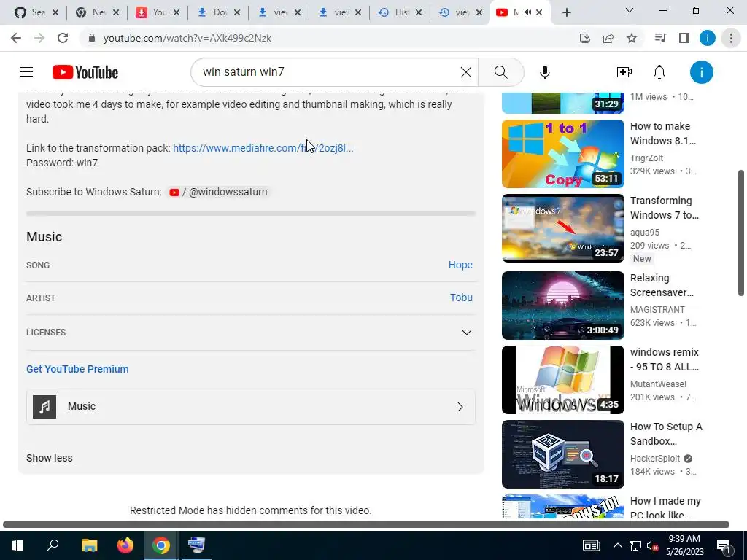Open a new browser tab
The height and width of the screenshot is (560, 747).
(566, 12)
